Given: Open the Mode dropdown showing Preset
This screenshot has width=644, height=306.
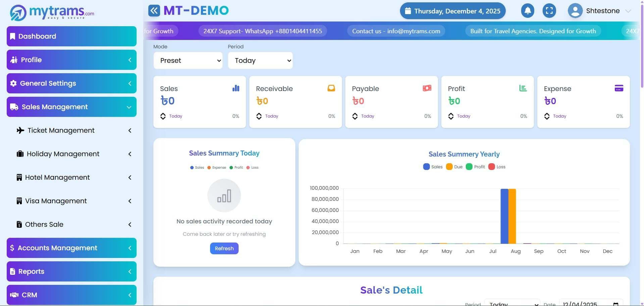Looking at the screenshot, I should tap(188, 60).
